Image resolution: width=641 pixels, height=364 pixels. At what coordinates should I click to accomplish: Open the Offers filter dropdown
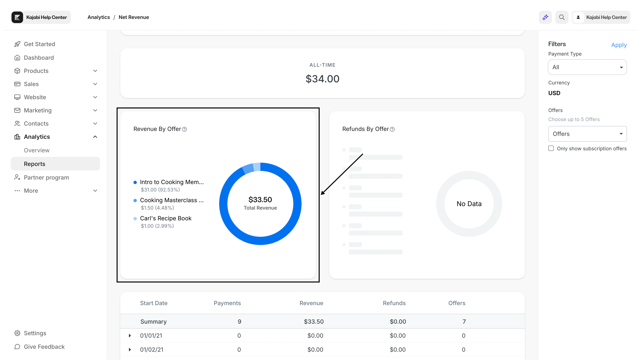coord(587,134)
